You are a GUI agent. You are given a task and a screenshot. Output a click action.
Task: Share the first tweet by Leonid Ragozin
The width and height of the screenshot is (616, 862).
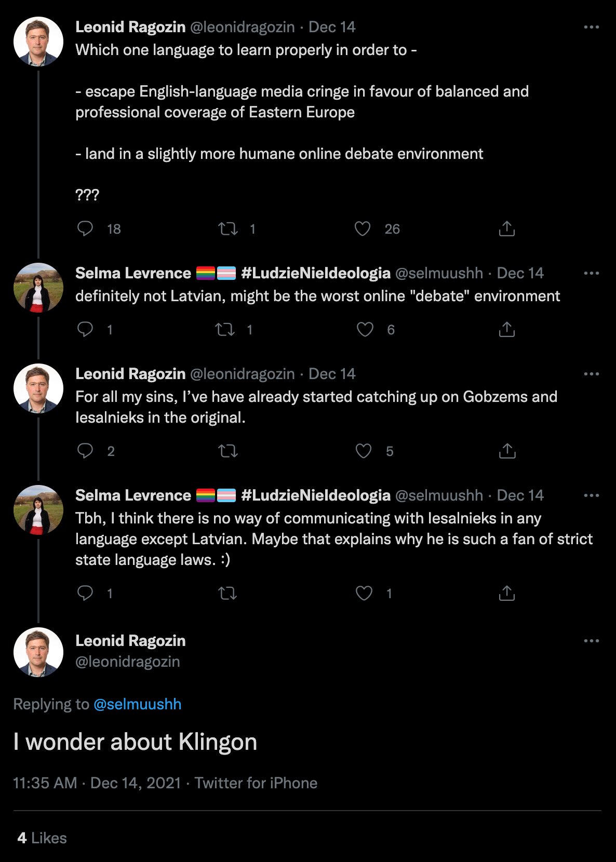coord(506,228)
